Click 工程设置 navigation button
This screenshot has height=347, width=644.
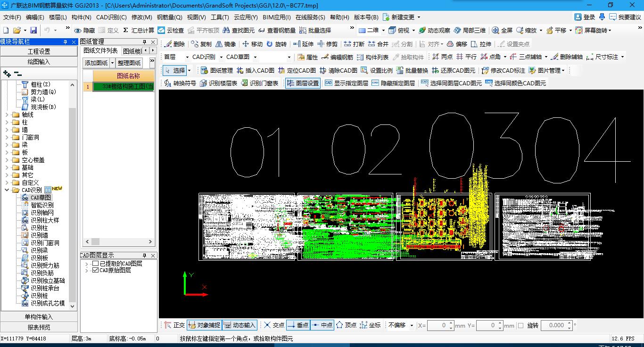pos(39,51)
